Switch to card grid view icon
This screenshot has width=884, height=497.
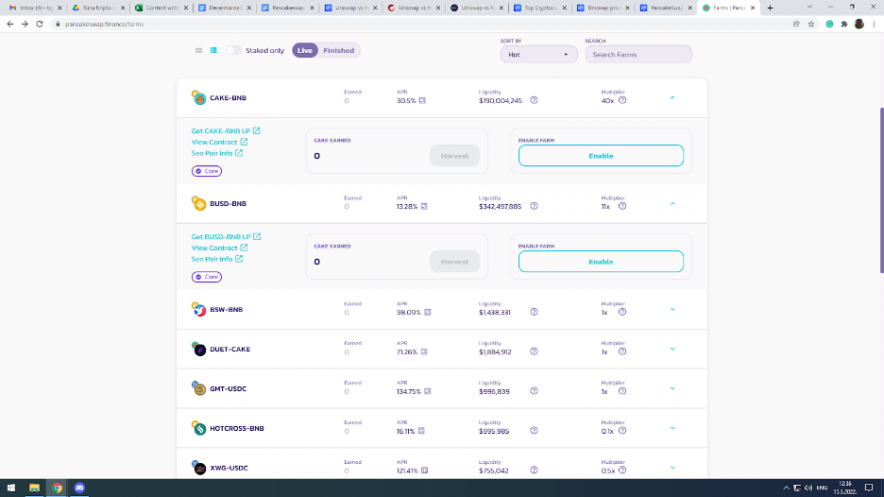[199, 50]
